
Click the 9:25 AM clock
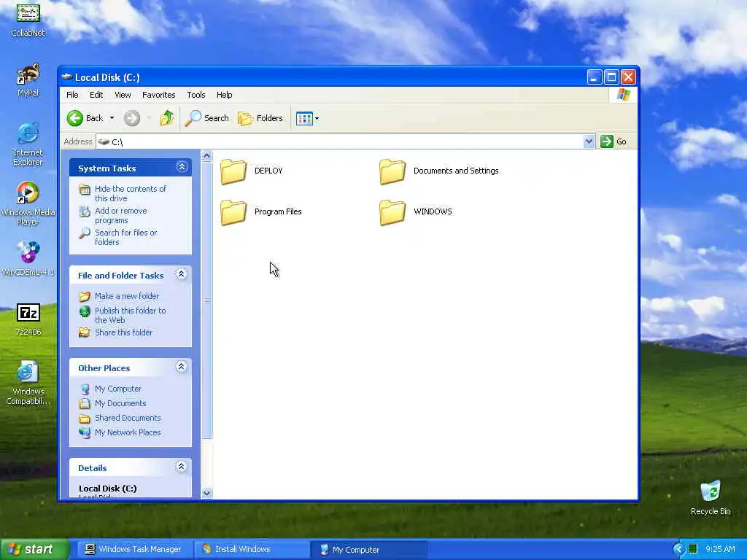tap(720, 549)
